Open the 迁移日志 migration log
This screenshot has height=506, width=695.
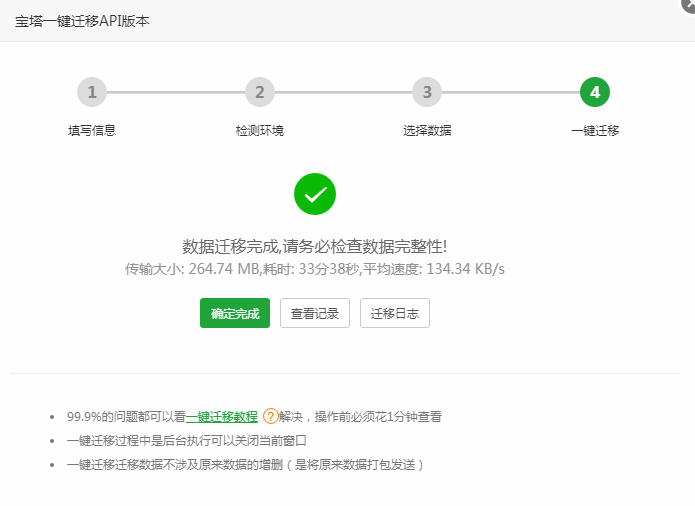(x=394, y=313)
